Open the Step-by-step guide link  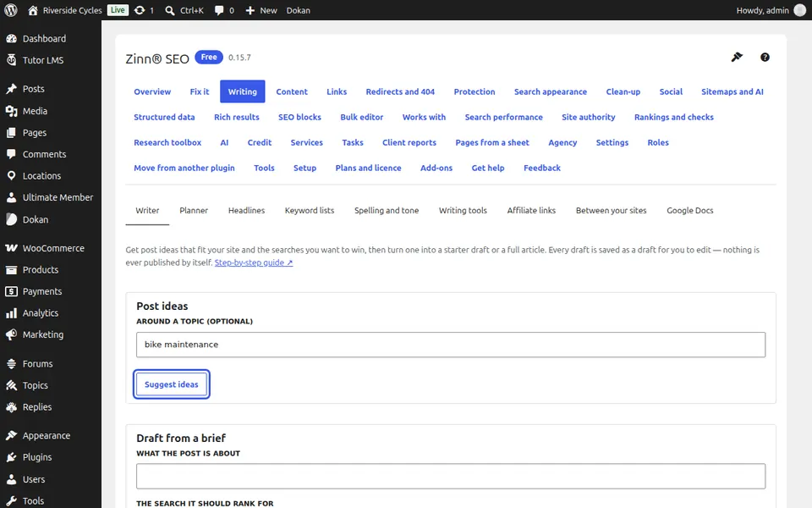254,262
